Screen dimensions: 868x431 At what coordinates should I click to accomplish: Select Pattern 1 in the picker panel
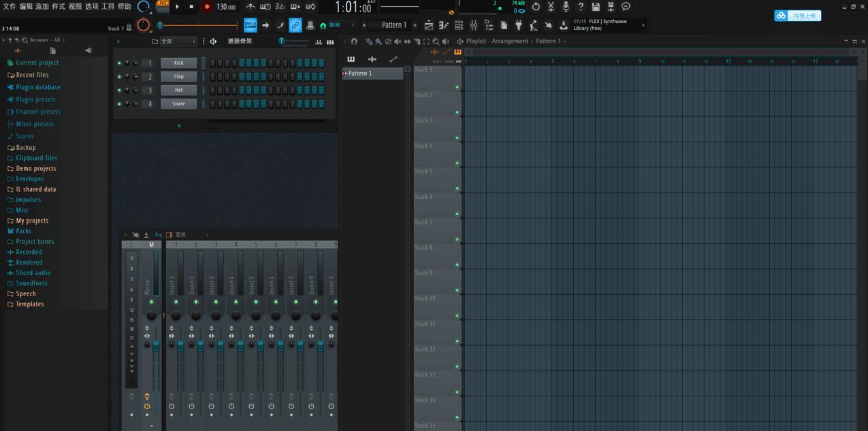[361, 73]
